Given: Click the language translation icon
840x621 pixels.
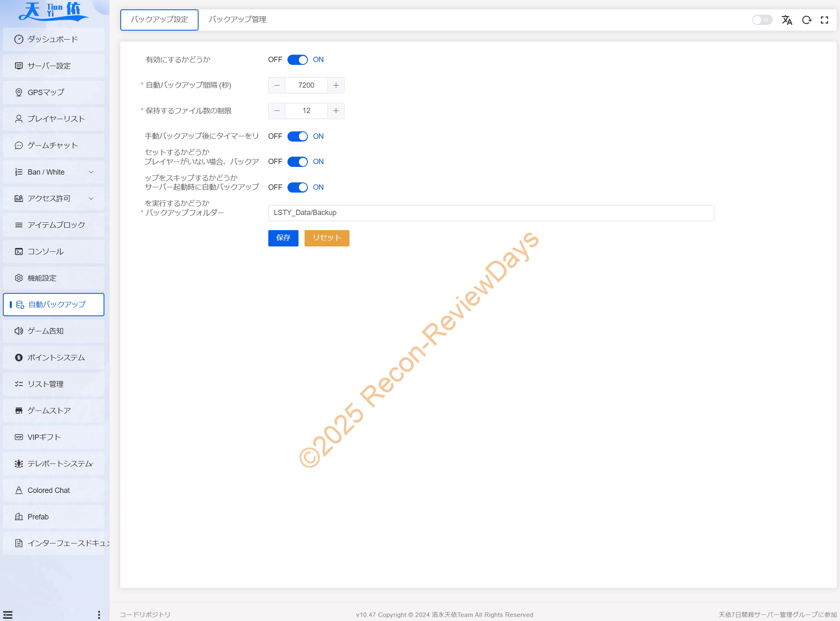Looking at the screenshot, I should coord(787,20).
